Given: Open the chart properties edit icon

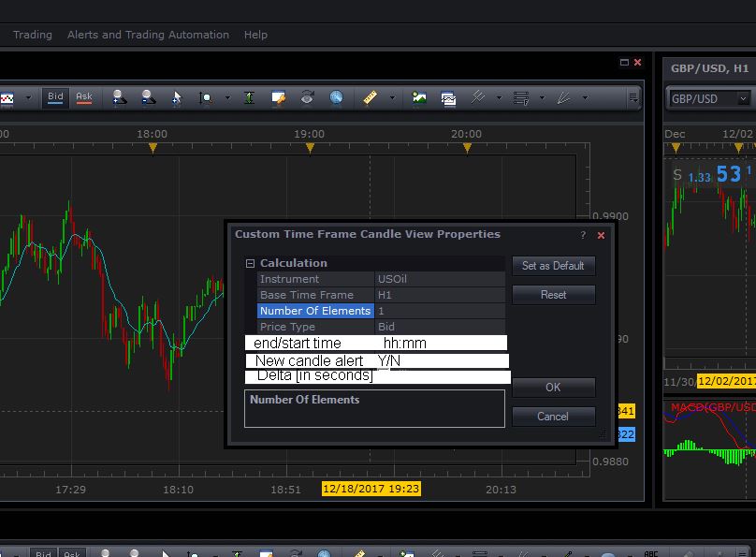Looking at the screenshot, I should point(278,98).
